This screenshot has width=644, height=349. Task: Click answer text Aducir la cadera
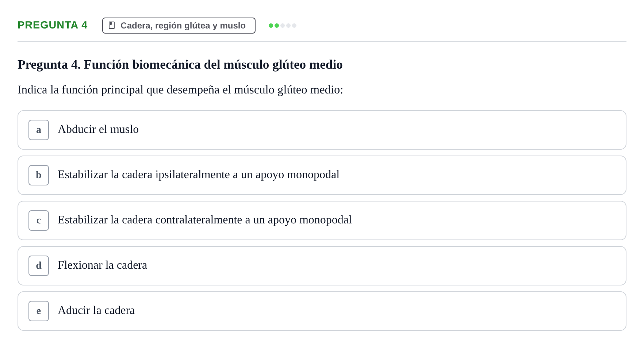96,310
